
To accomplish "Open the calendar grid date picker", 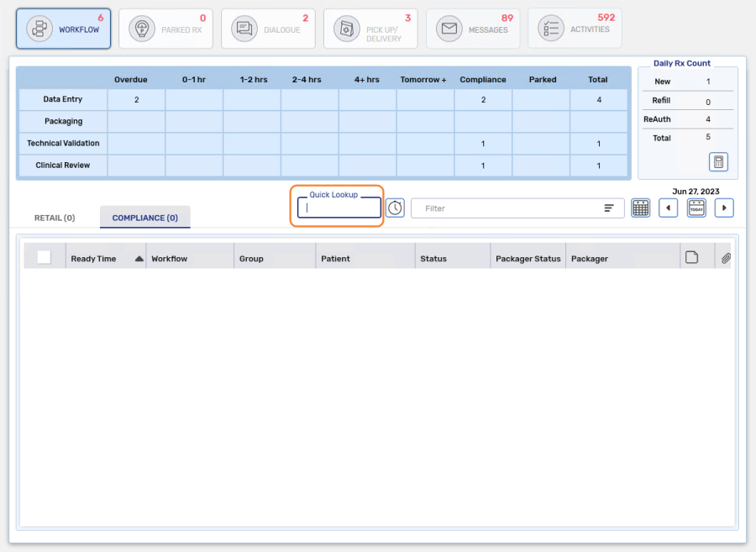I will 641,208.
